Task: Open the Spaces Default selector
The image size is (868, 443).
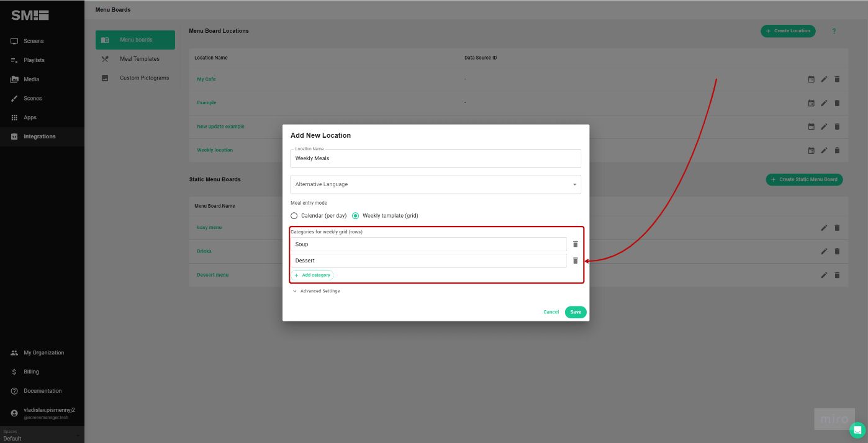Action: tap(42, 435)
